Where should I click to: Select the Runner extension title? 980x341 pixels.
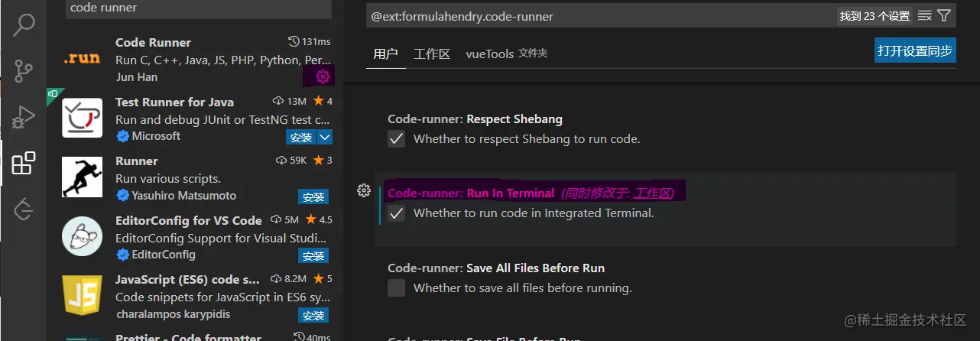click(x=136, y=161)
